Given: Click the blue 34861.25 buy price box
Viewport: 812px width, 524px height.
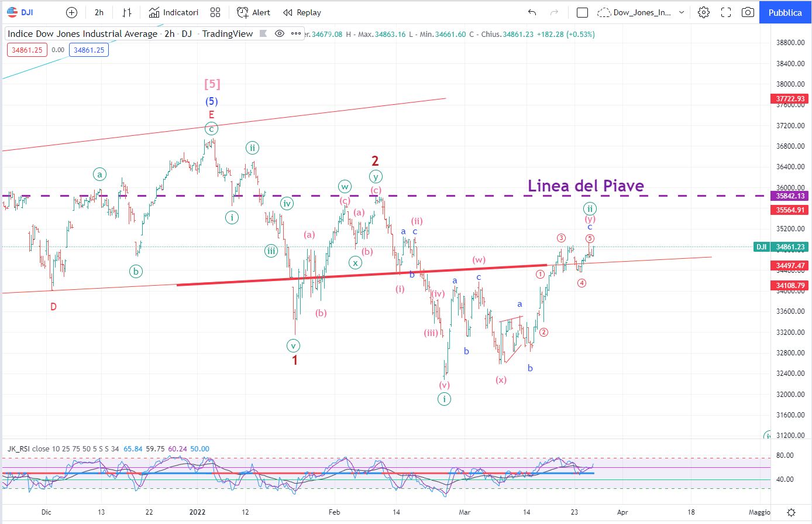Looking at the screenshot, I should (x=89, y=50).
